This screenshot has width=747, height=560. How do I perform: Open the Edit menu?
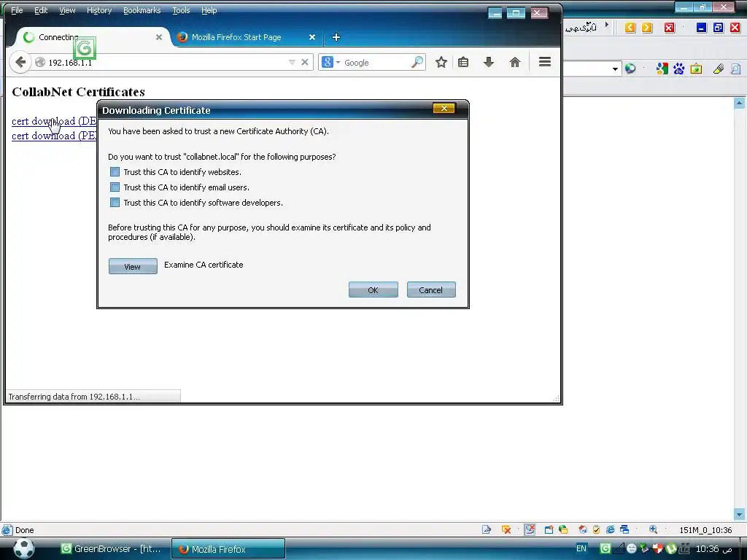pyautogui.click(x=41, y=10)
